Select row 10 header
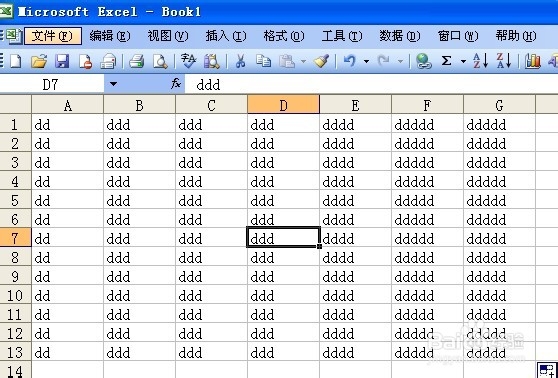 (16, 294)
